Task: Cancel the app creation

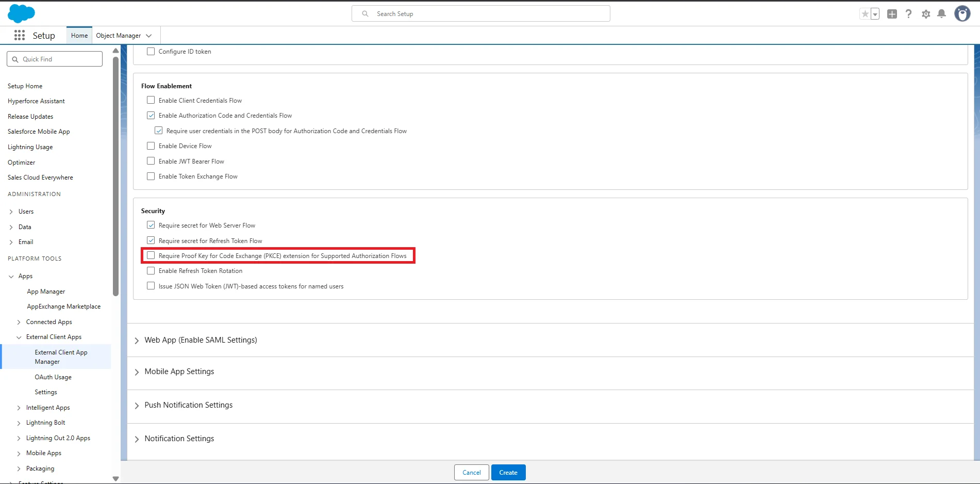Action: tap(471, 472)
